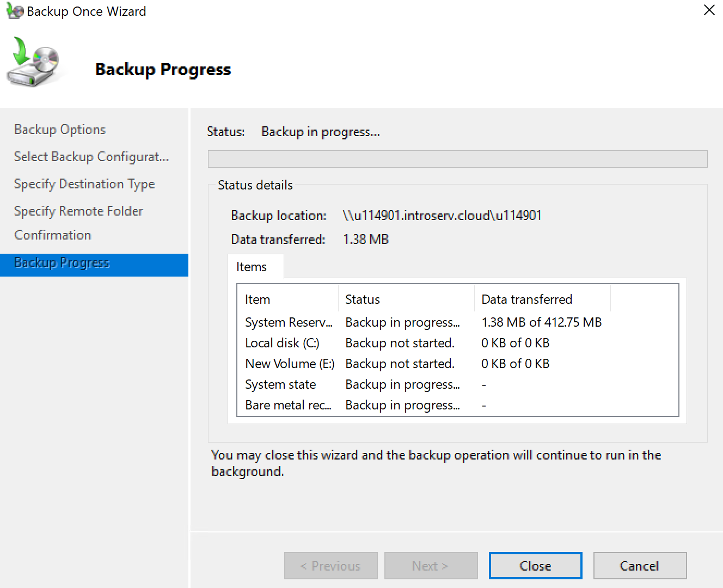Open the Specify Remote Folder step
This screenshot has height=588, width=723.
point(78,211)
